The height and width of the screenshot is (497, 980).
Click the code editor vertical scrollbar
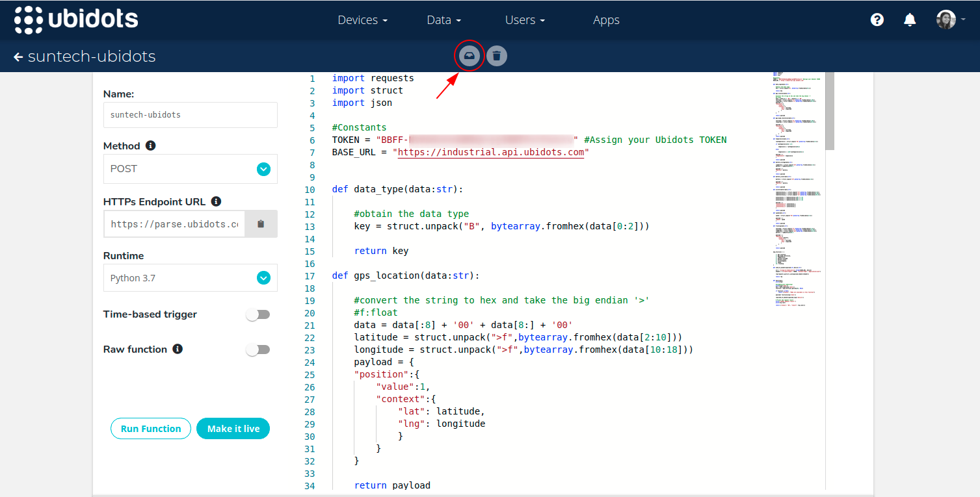point(830,110)
